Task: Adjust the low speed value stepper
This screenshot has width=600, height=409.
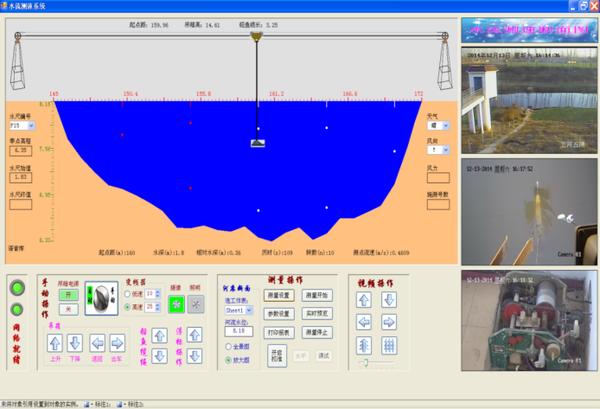Action: point(158,294)
